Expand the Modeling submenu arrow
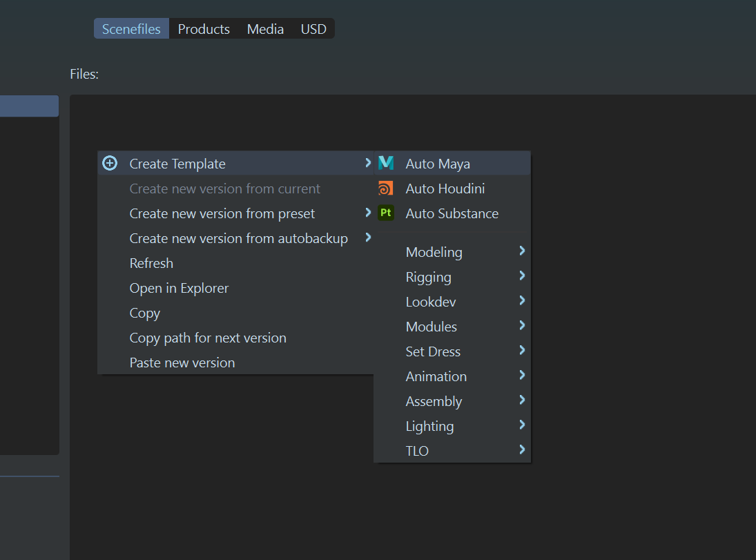The image size is (756, 560). pos(522,251)
